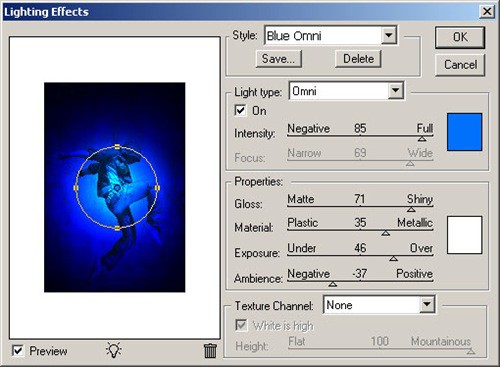Toggle the White is high checkbox

pyautogui.click(x=241, y=325)
